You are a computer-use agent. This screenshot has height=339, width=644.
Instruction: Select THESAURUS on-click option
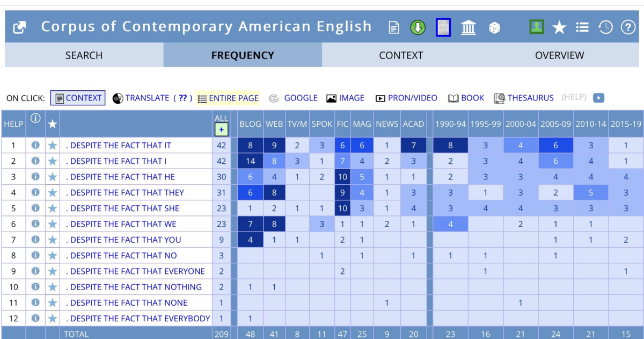coord(524,98)
